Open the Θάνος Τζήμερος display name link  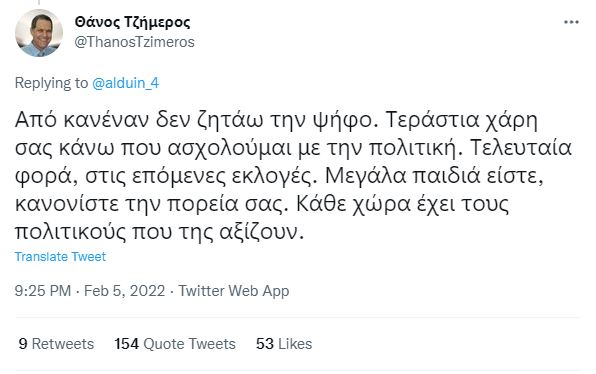[132, 22]
